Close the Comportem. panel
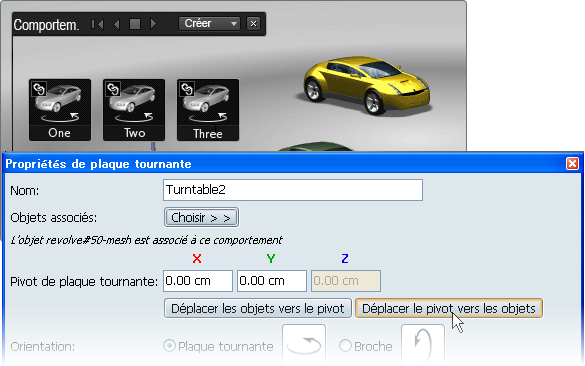This screenshot has width=585, height=366. tap(254, 24)
